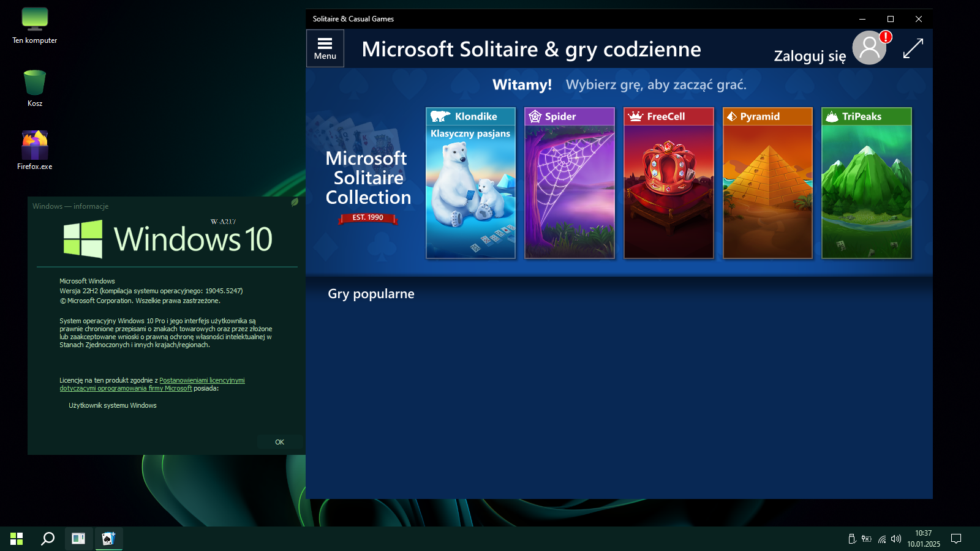
Task: Open the Solitaire hamburger Menu
Action: (x=325, y=48)
